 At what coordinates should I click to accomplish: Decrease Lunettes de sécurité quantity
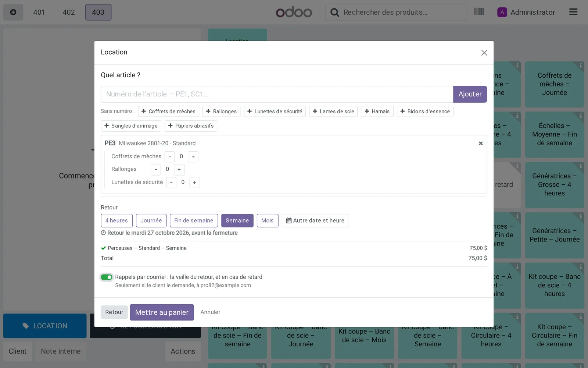171,182
